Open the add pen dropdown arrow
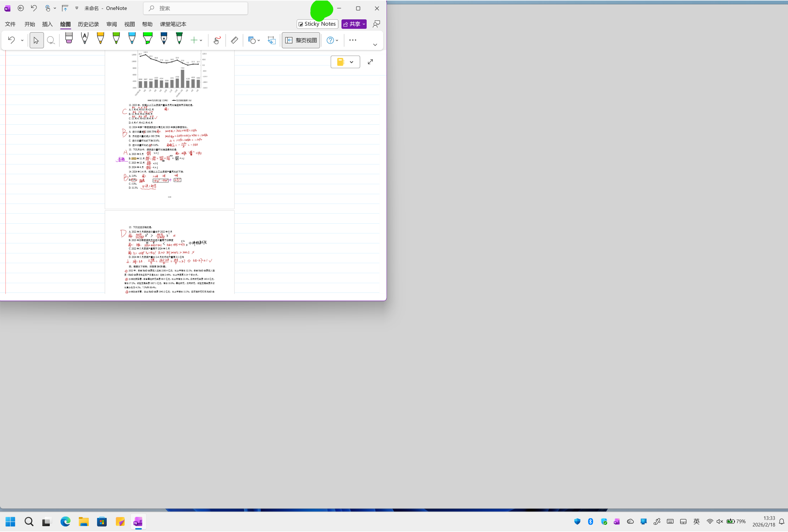788x532 pixels. pyautogui.click(x=201, y=40)
